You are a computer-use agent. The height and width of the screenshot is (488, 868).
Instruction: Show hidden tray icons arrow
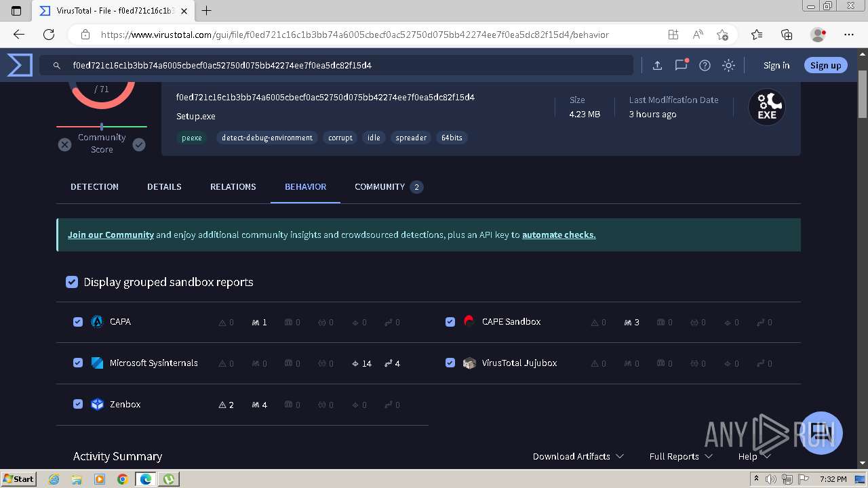pyautogui.click(x=756, y=479)
